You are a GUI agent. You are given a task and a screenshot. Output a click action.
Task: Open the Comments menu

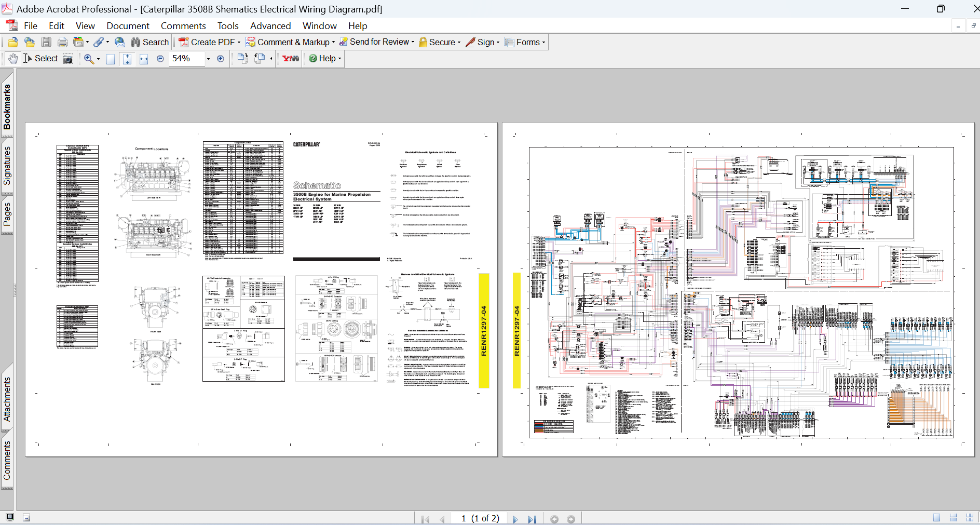tap(183, 26)
